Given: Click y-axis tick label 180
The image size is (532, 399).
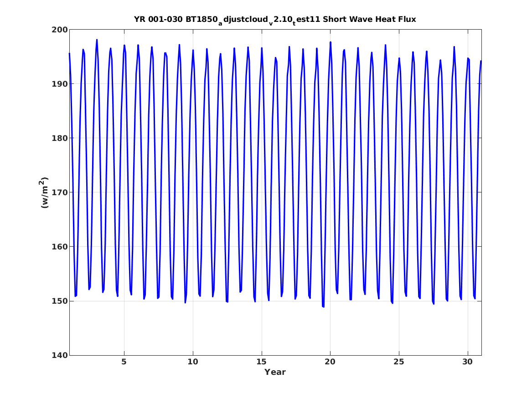Looking at the screenshot, I should (59, 139).
